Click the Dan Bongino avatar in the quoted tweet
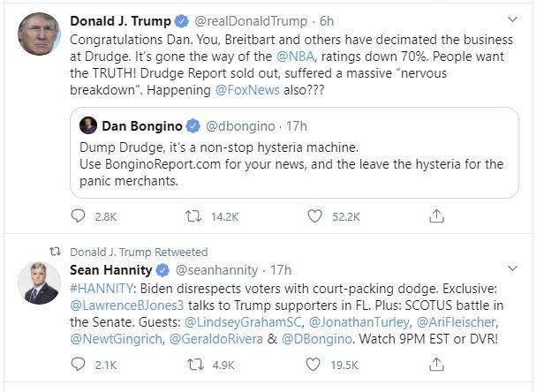 pos(88,125)
